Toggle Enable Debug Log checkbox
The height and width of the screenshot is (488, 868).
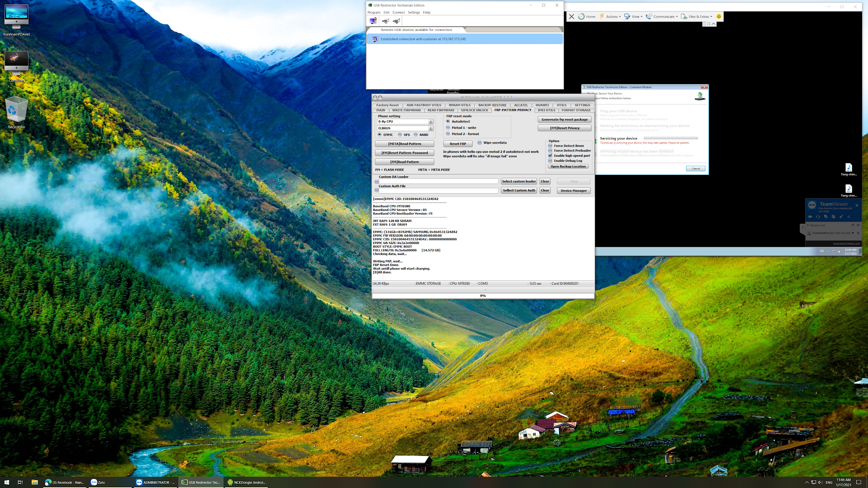click(x=550, y=161)
